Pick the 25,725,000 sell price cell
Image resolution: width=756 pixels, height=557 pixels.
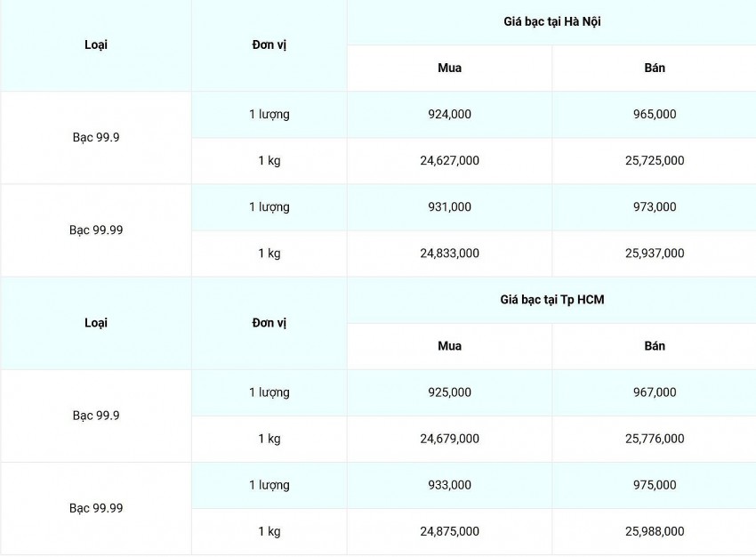coord(655,161)
